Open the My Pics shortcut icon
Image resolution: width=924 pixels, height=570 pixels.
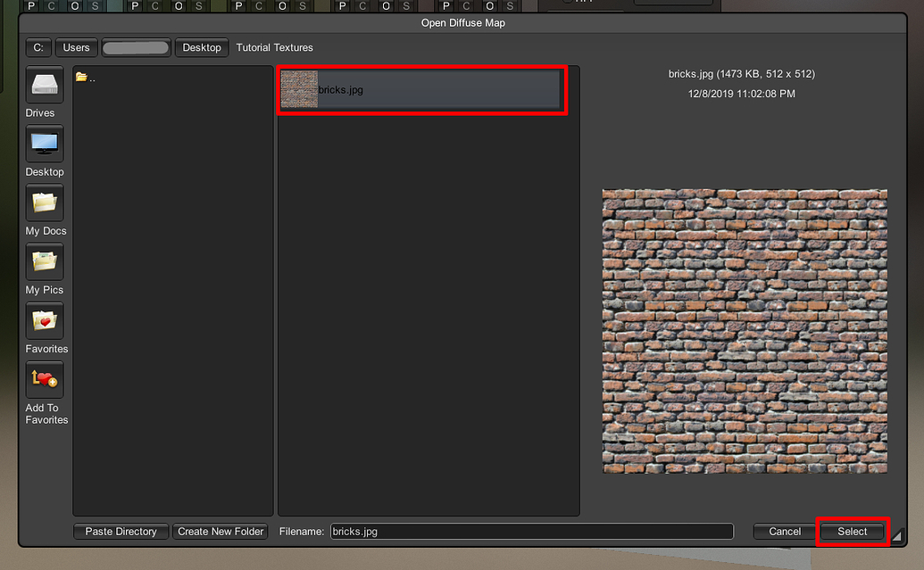click(45, 262)
